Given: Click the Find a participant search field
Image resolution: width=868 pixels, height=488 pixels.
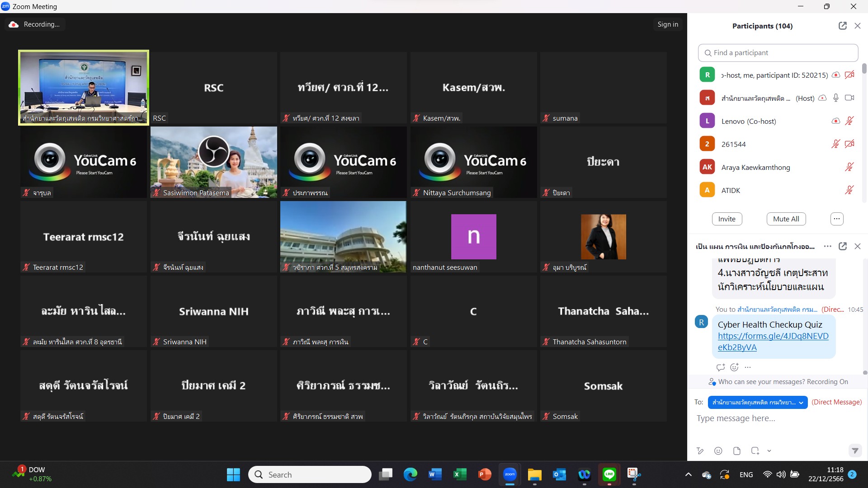Looking at the screenshot, I should click(x=778, y=53).
